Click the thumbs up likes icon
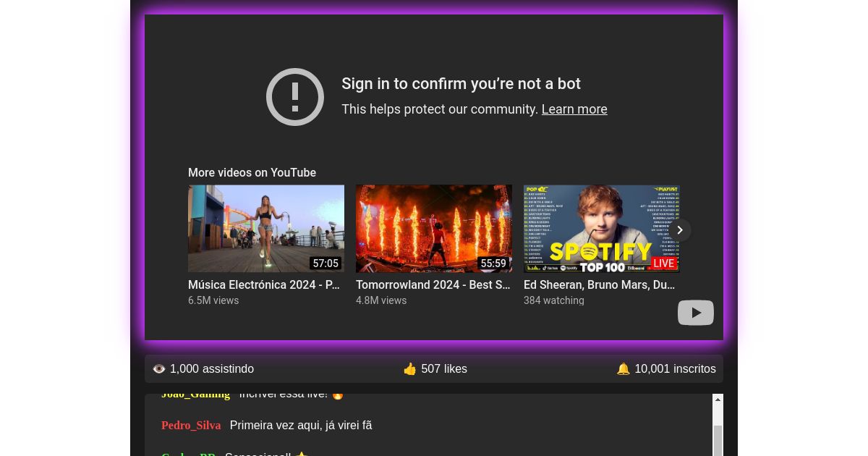This screenshot has height=456, width=868. click(x=409, y=369)
